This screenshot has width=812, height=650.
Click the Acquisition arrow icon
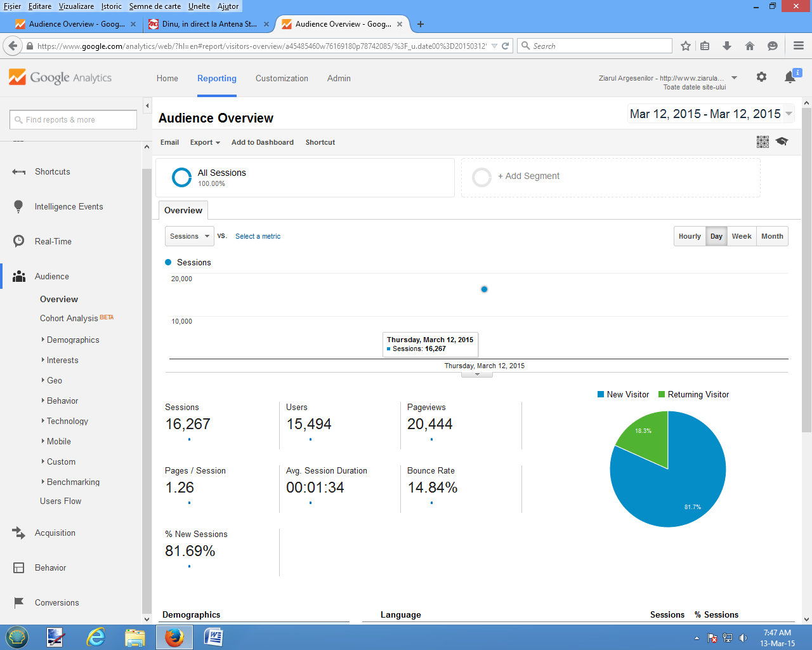tap(19, 533)
